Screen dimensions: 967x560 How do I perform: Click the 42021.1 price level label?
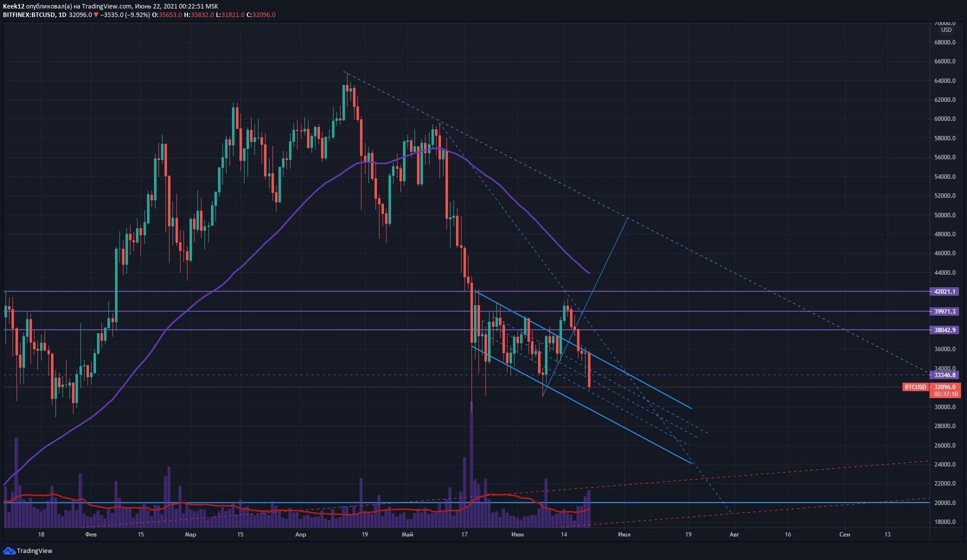point(944,291)
